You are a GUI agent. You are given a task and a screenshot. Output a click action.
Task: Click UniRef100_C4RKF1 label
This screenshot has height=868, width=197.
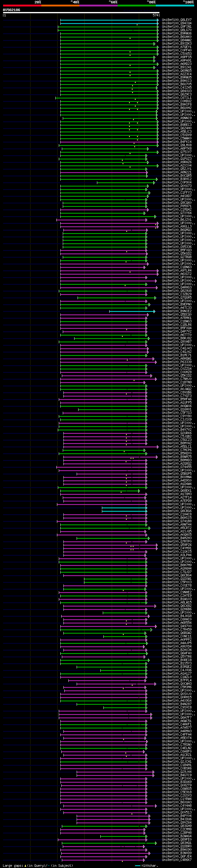pos(177,724)
